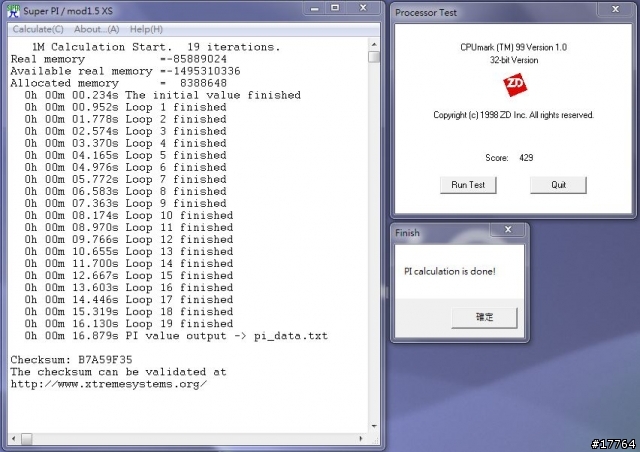The image size is (640, 452).
Task: Click 'The checksum can be validated at' line
Action: tap(118, 372)
